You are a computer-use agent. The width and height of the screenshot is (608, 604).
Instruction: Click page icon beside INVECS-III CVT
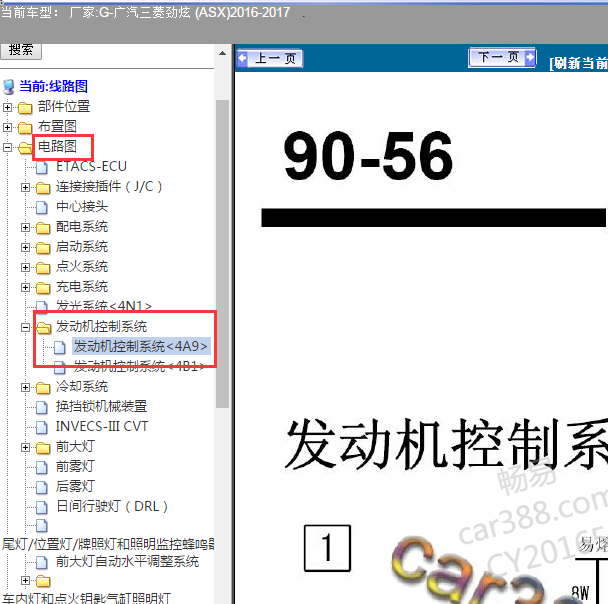[42, 428]
